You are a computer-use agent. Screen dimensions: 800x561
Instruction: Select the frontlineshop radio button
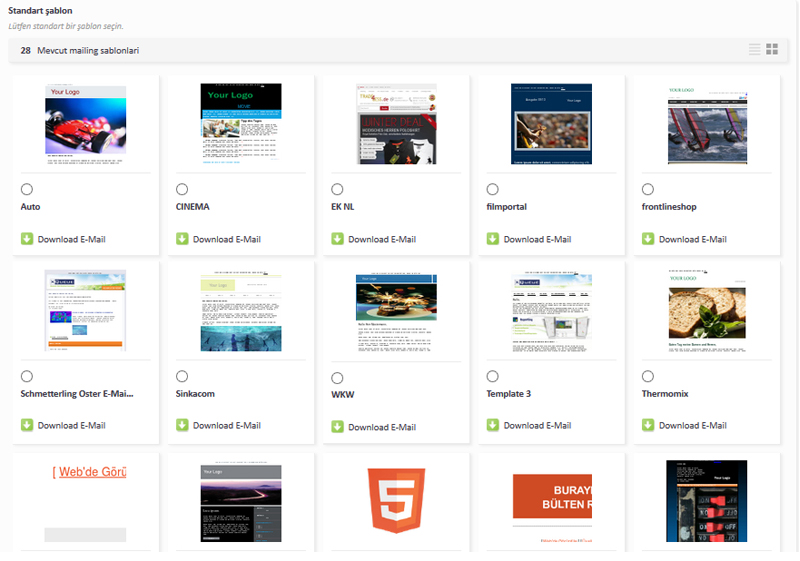click(x=648, y=189)
